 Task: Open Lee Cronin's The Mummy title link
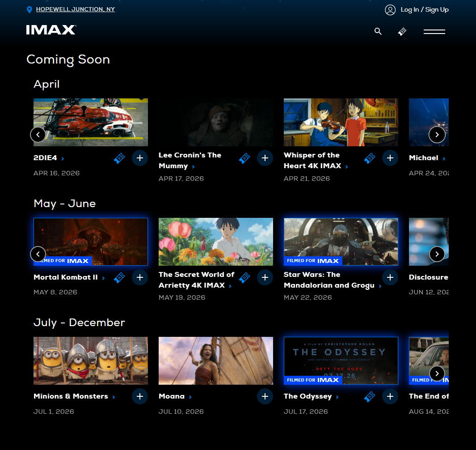(190, 161)
